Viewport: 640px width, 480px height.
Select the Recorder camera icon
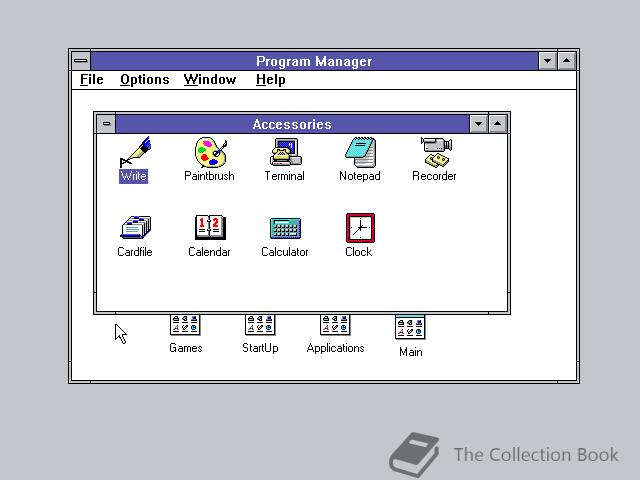point(436,152)
